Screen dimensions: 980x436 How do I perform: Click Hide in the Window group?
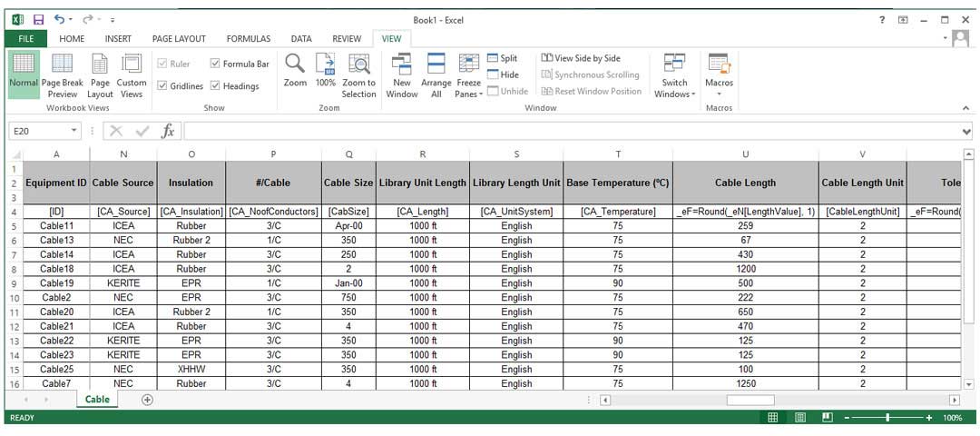tap(503, 74)
